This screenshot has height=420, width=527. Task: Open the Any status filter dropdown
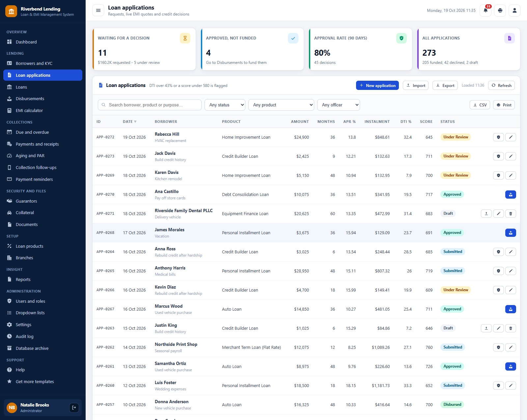click(225, 105)
